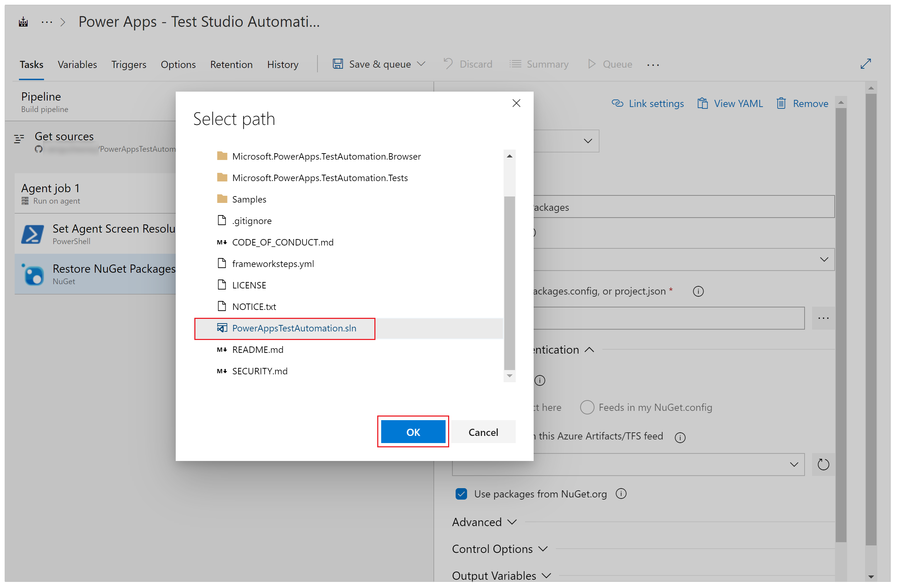The image size is (898, 588).
Task: Enable the NuGet.org packages option
Action: [459, 494]
